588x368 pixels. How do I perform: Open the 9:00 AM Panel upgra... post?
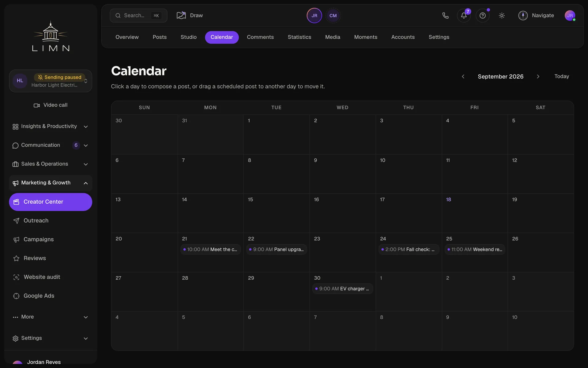[x=277, y=249]
